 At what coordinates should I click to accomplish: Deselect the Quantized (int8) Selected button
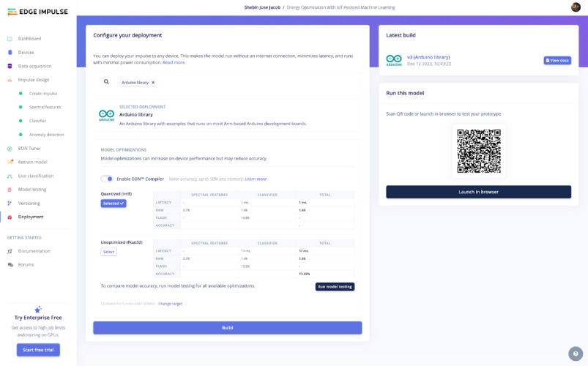[x=113, y=203]
